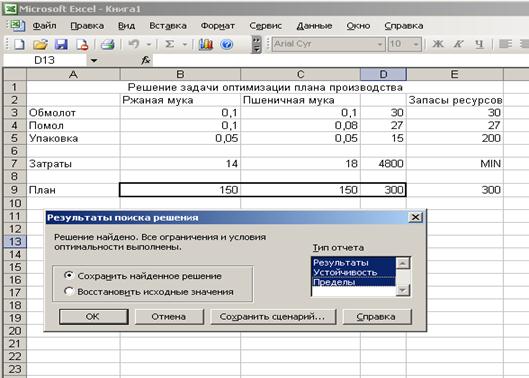Confirm the solver dialog with OK
529x378 pixels.
tap(93, 317)
